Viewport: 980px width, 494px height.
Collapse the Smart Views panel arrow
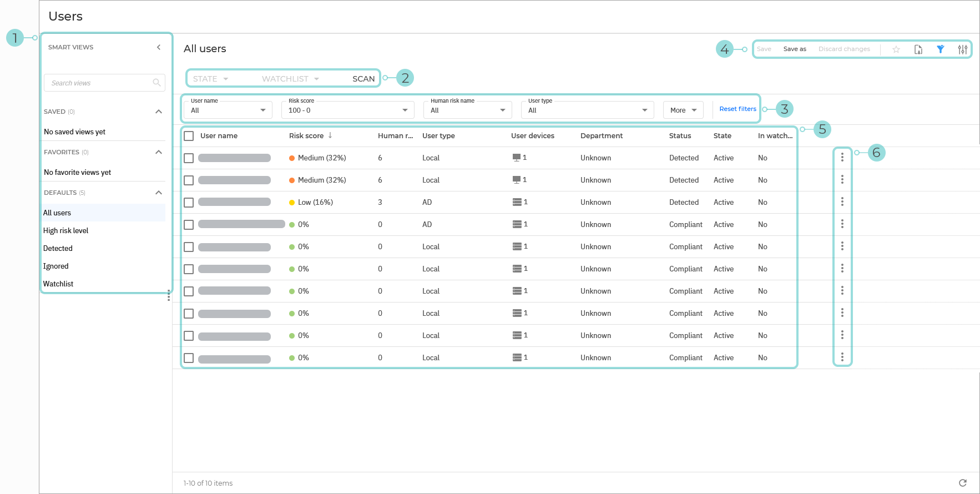[x=159, y=47]
